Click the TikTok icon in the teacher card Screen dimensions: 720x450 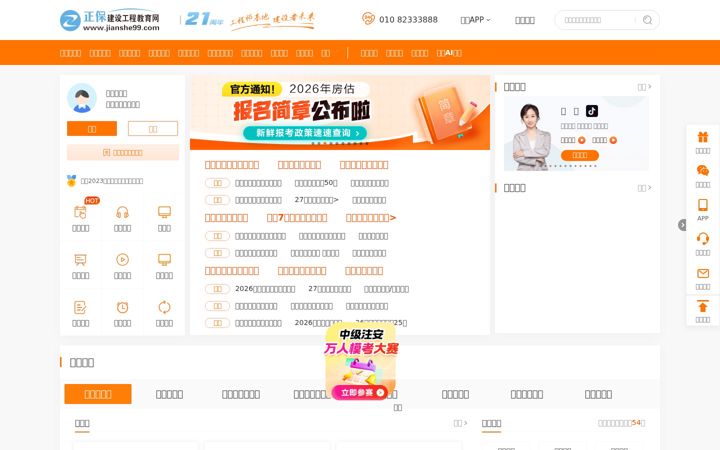[592, 111]
